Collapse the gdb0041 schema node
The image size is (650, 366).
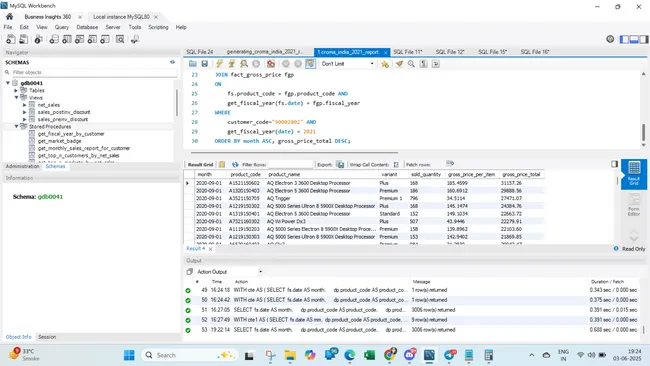[x=8, y=83]
